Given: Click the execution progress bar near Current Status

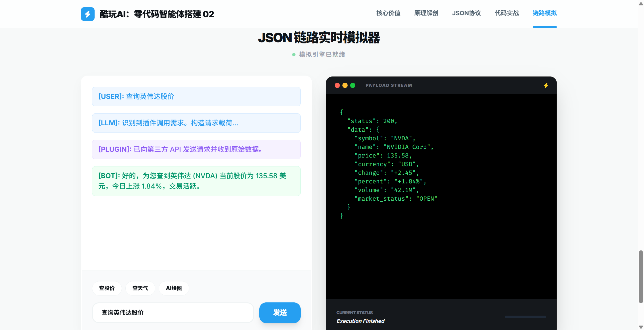Looking at the screenshot, I should 525,317.
